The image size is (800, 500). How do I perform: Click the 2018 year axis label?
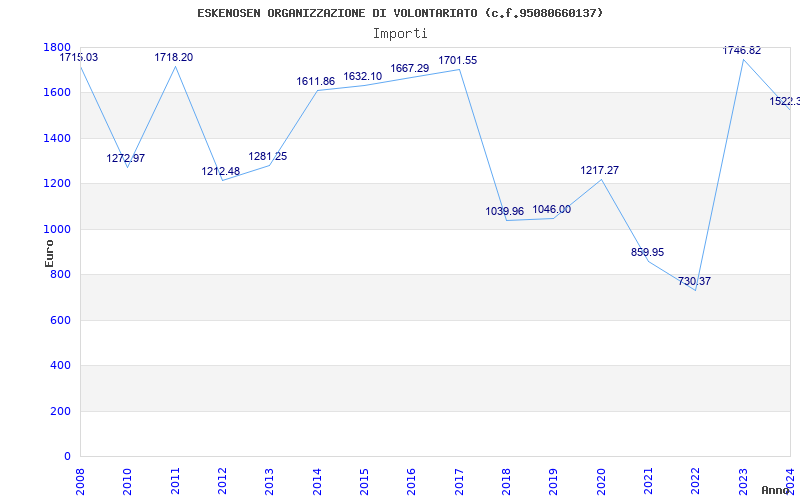click(506, 482)
